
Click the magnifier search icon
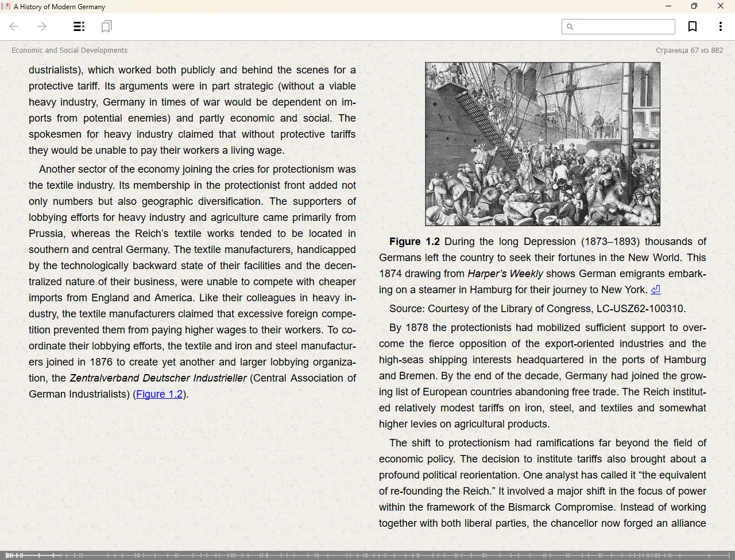[x=570, y=26]
